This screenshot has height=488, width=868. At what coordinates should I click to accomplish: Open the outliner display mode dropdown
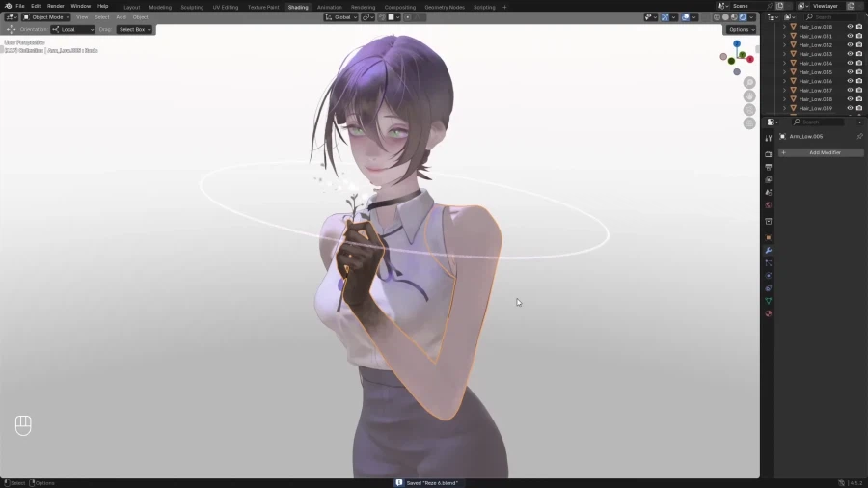(x=790, y=17)
